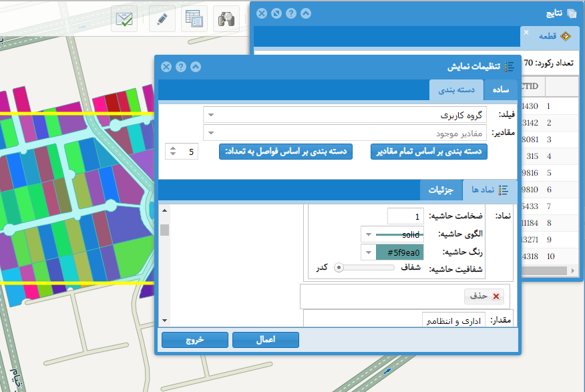Click the border transparency slider handle
This screenshot has height=392, width=585.
pyautogui.click(x=339, y=267)
